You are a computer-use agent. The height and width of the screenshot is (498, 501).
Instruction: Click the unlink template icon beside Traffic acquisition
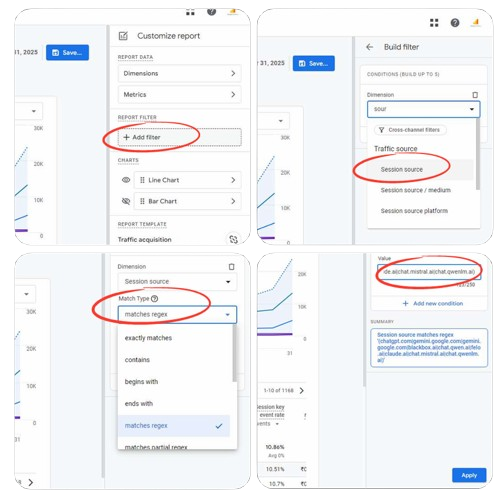[x=233, y=239]
